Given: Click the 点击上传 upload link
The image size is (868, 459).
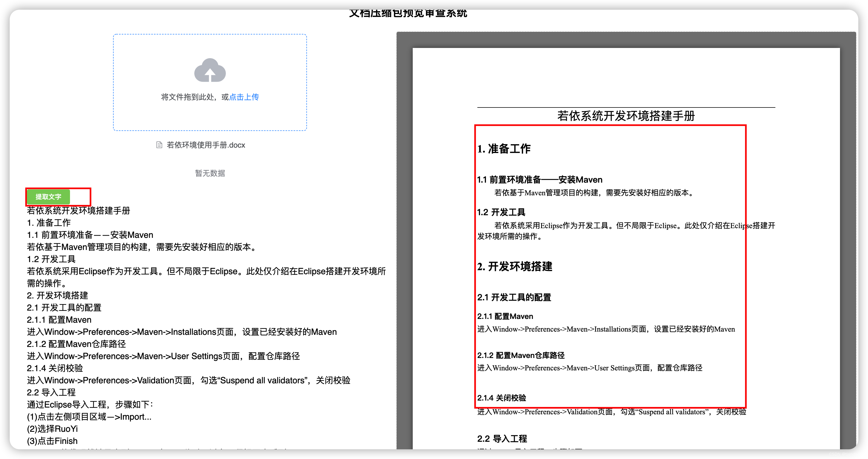Looking at the screenshot, I should [x=244, y=97].
